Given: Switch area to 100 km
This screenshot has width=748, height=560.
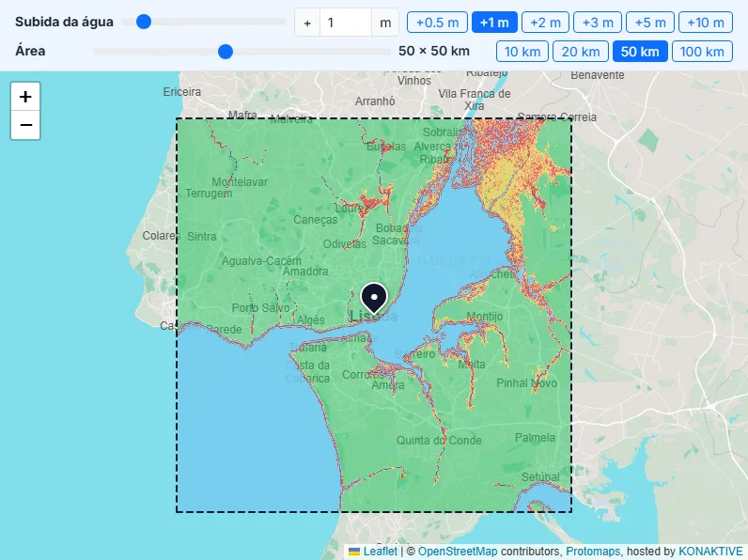Looking at the screenshot, I should coord(702,52).
